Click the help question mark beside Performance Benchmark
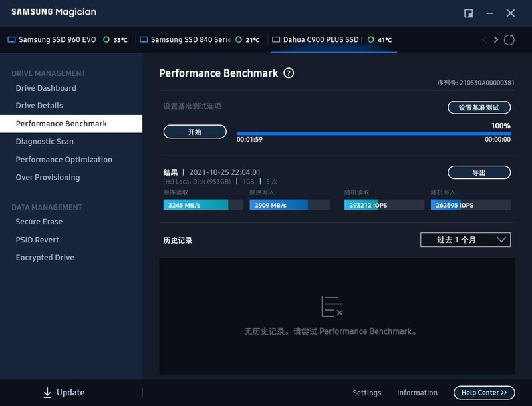 [x=289, y=73]
